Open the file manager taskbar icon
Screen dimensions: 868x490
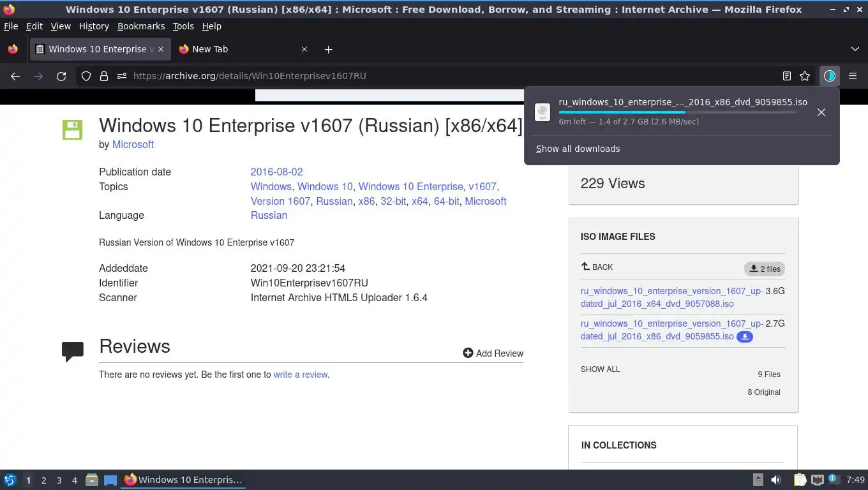pos(91,480)
